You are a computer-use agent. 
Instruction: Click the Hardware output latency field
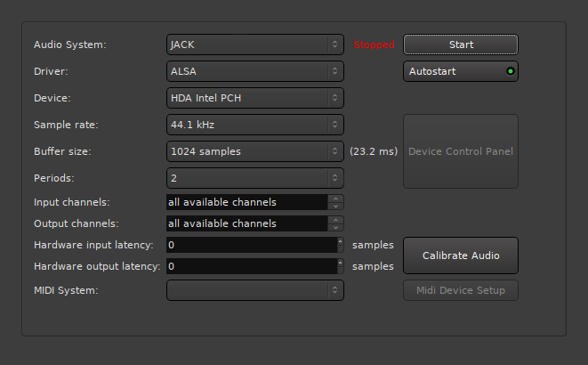pyautogui.click(x=249, y=266)
